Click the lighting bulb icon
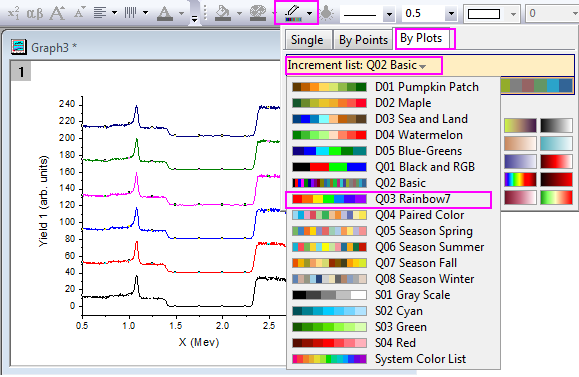This screenshot has width=579, height=377. point(327,14)
